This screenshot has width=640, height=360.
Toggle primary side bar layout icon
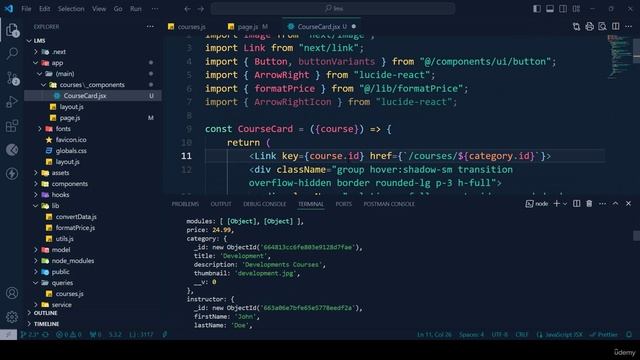tap(537, 9)
